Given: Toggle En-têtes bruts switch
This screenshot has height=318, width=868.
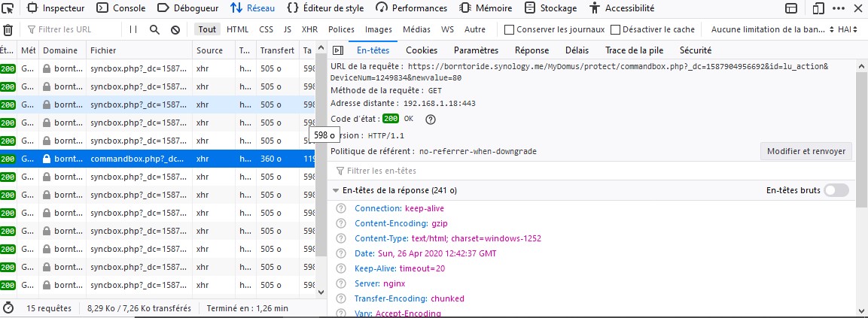Looking at the screenshot, I should (836, 190).
